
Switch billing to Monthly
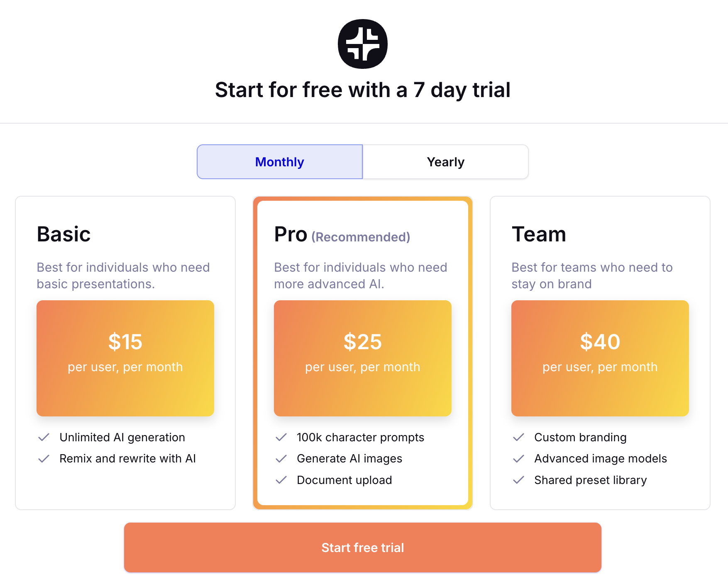point(280,162)
